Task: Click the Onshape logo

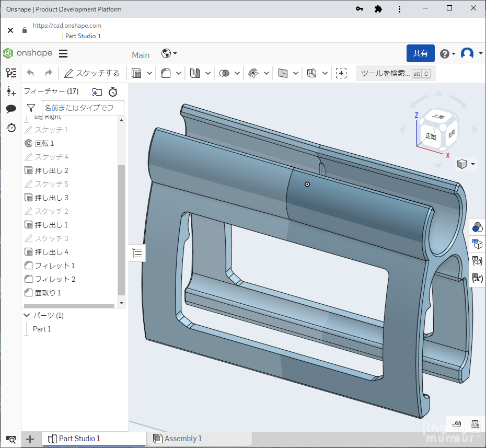Action: click(x=28, y=53)
